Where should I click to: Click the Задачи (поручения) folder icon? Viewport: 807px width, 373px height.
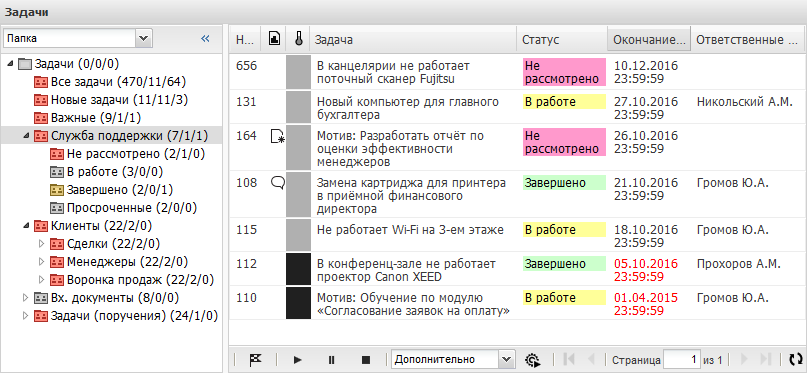click(41, 316)
